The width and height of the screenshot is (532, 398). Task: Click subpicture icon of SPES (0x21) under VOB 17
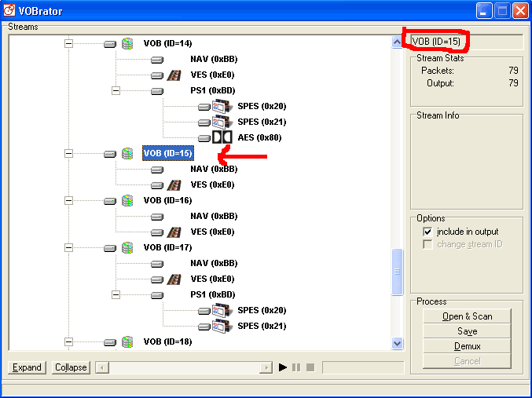pyautogui.click(x=222, y=326)
